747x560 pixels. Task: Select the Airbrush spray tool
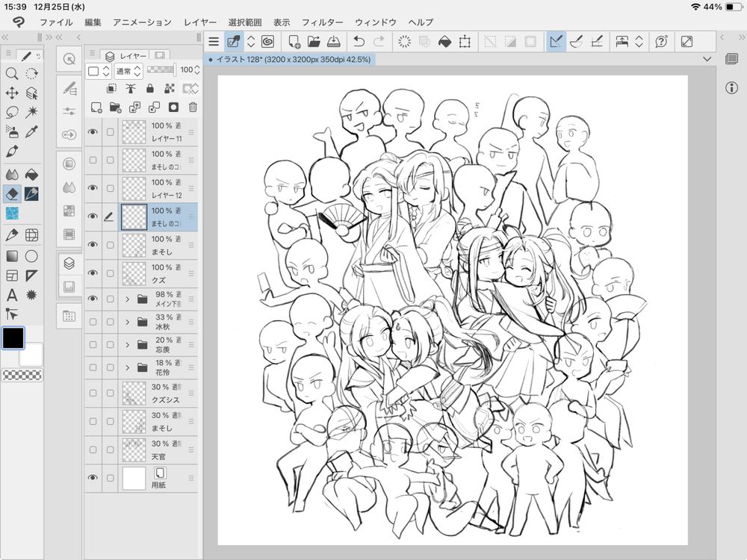point(12,131)
